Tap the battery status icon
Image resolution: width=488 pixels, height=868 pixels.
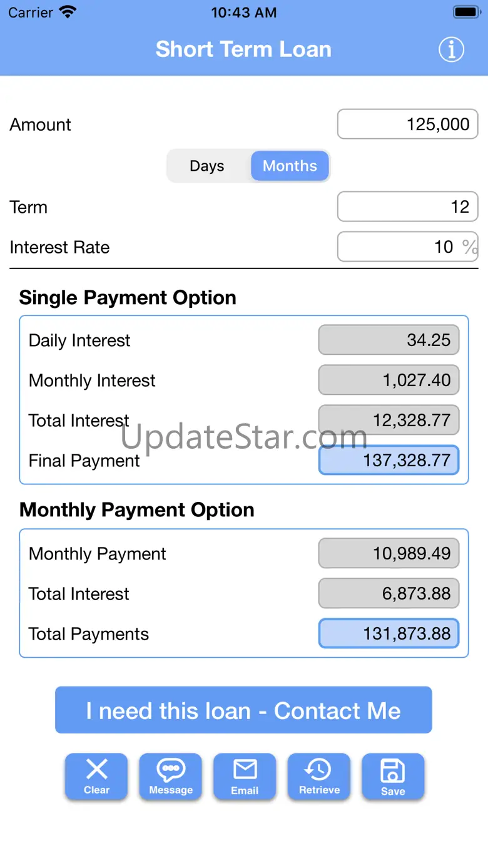(466, 12)
